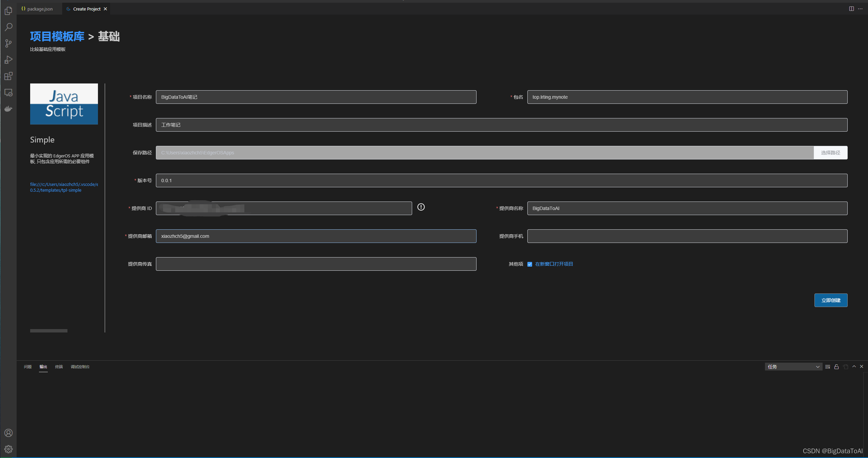Open the Search view icon
This screenshot has width=868, height=458.
[x=8, y=27]
